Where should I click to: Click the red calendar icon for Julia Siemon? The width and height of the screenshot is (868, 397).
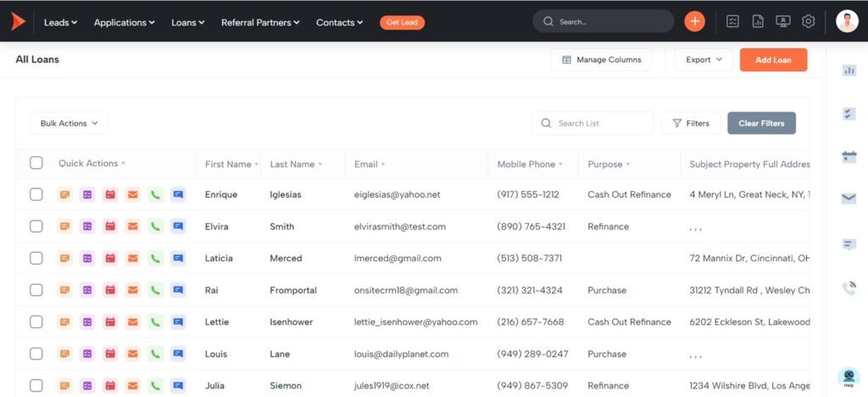(110, 385)
